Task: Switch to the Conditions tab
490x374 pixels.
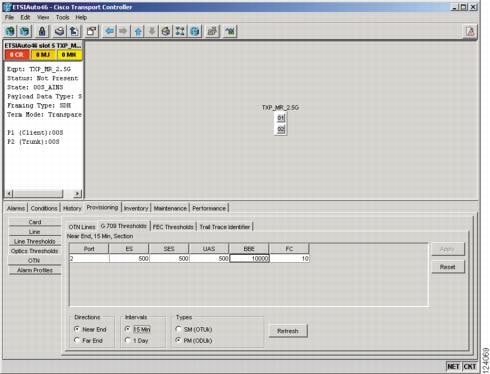Action: (44, 208)
